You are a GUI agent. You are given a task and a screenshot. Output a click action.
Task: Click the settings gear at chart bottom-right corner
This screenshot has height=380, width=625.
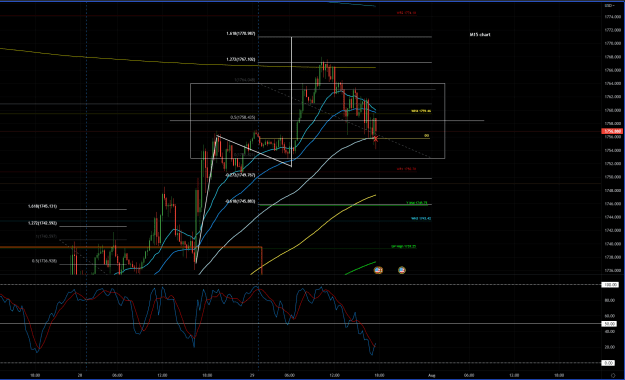pyautogui.click(x=613, y=375)
